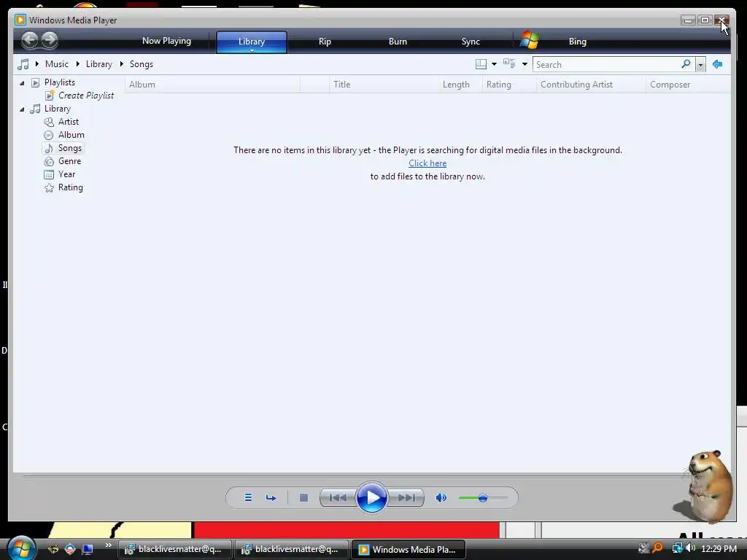
Task: Sort by the Contributing Artist column header
Action: tap(591, 85)
